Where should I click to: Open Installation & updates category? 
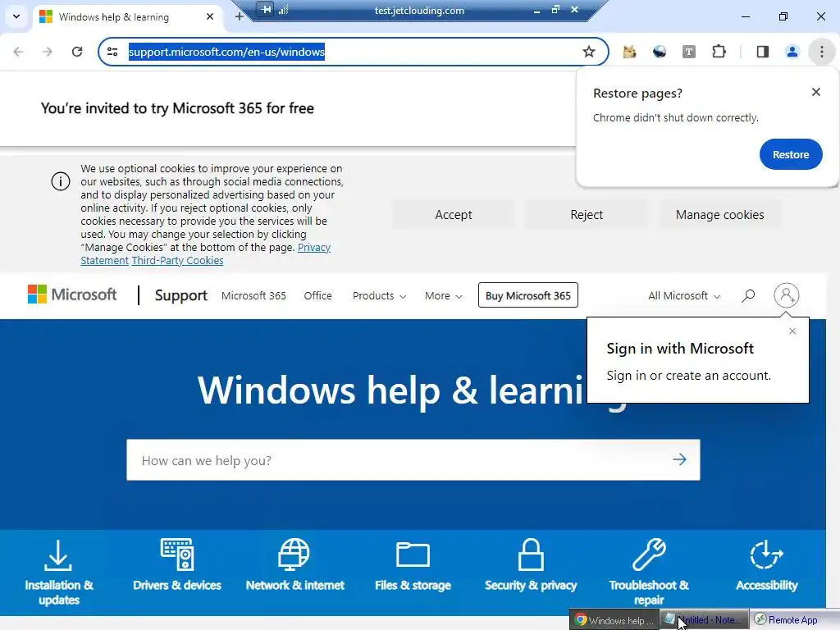[58, 573]
